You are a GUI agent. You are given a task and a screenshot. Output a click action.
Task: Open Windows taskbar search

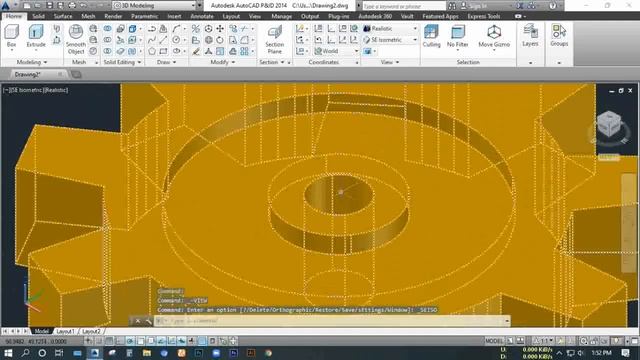[x=25, y=353]
